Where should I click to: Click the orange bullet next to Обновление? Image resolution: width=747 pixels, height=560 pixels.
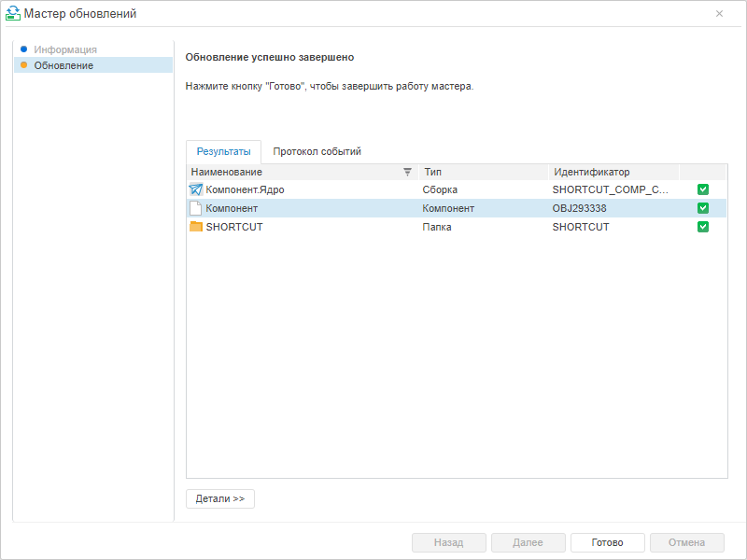click(23, 65)
